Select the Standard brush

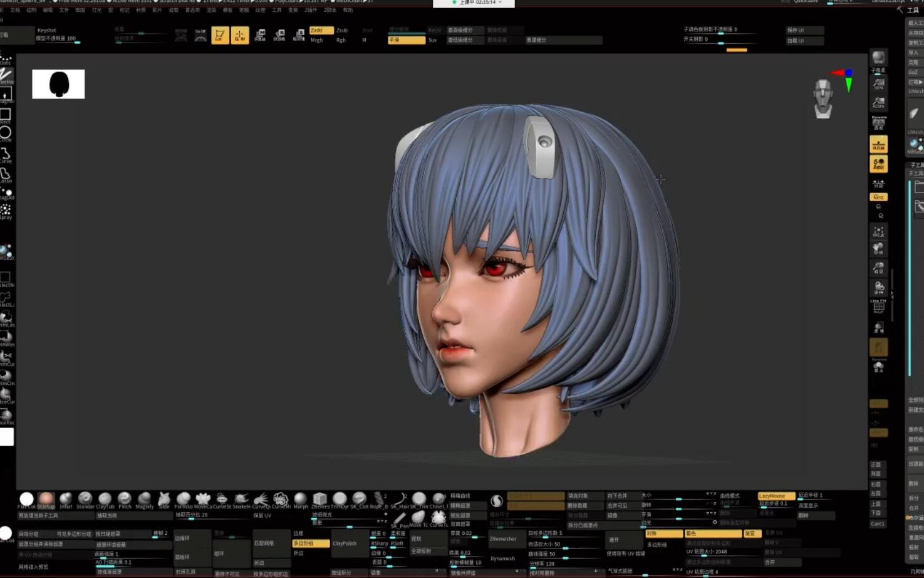coord(85,500)
